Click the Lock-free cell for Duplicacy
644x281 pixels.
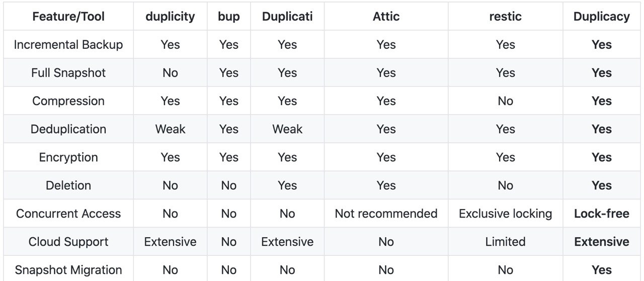[602, 214]
